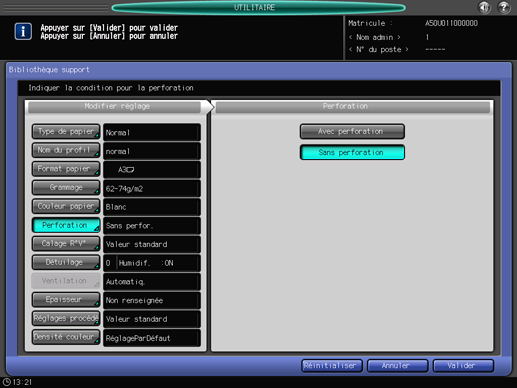Viewport: 517px width, 388px height.
Task: Click the sound/accessibility icon at top right
Action: [484, 7]
